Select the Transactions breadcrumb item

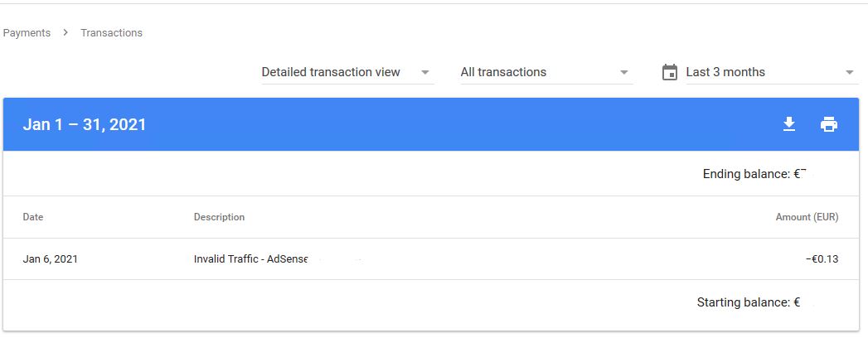pos(111,32)
